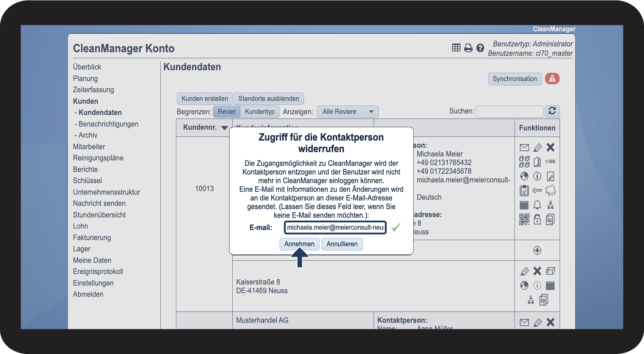The height and width of the screenshot is (354, 644).
Task: Click the box icon in the Kaiserstraße 8 row
Action: tap(550, 271)
